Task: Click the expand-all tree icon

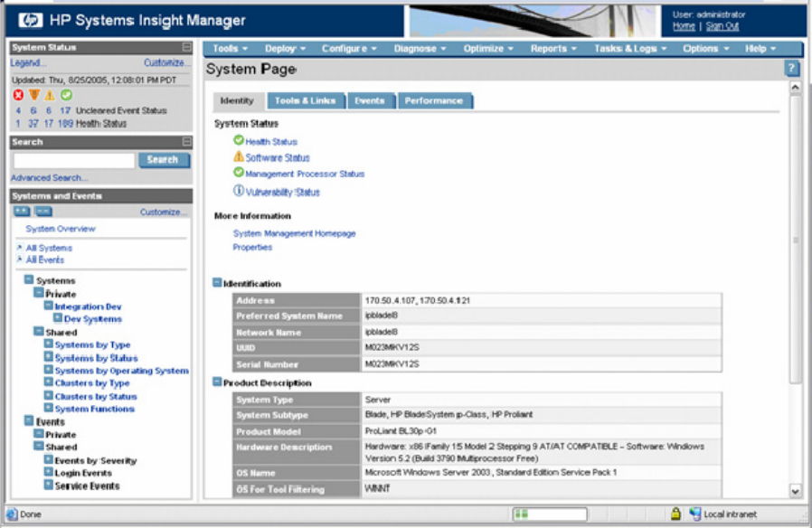Action: tap(21, 212)
